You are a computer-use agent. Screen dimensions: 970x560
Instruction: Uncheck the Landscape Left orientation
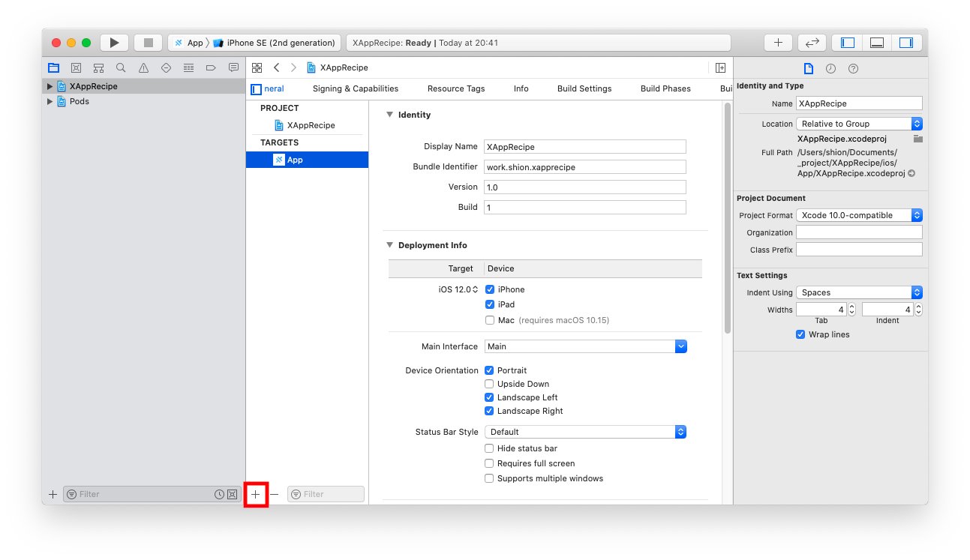click(489, 397)
